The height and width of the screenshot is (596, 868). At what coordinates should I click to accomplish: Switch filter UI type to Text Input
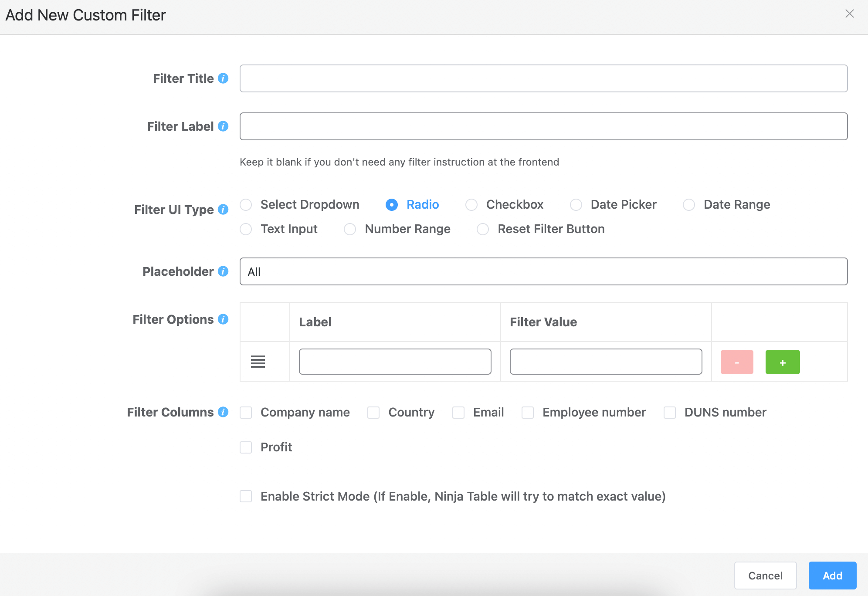coord(246,229)
